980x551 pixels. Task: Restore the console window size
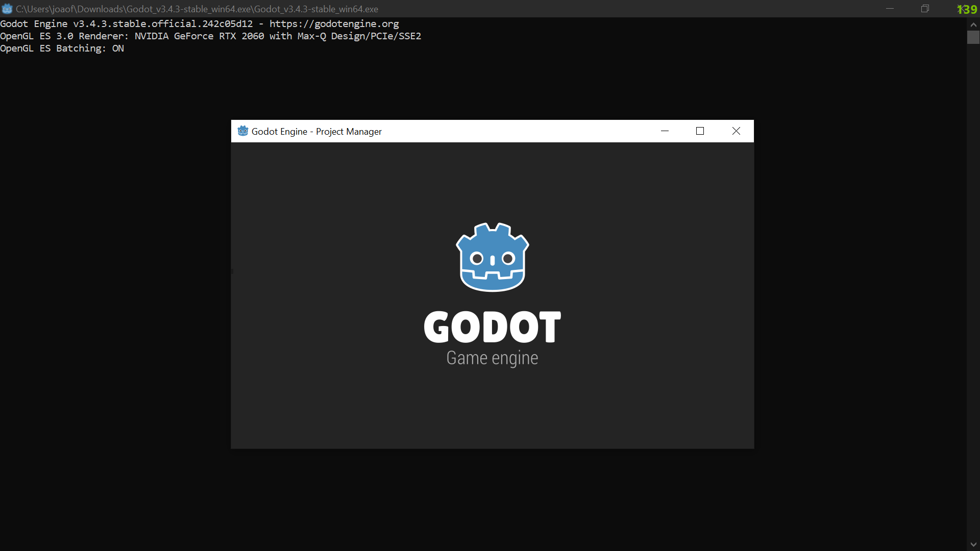925,9
